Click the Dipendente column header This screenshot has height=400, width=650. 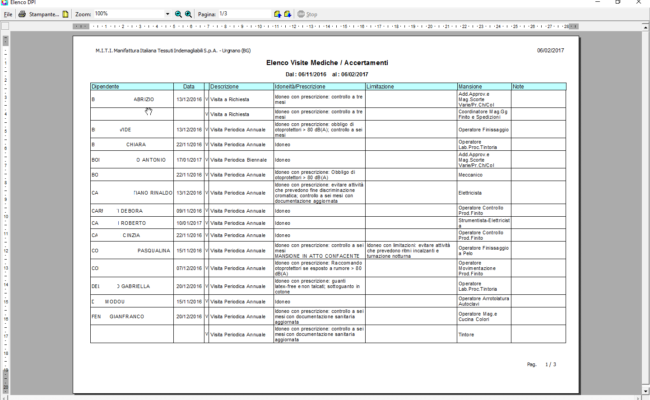click(132, 87)
